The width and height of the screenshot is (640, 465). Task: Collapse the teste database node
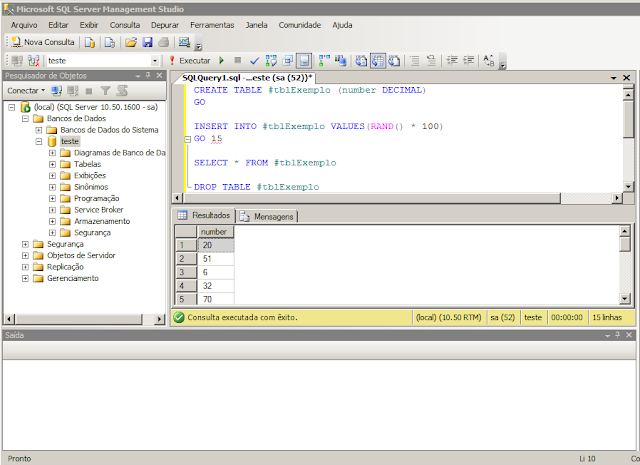39,142
